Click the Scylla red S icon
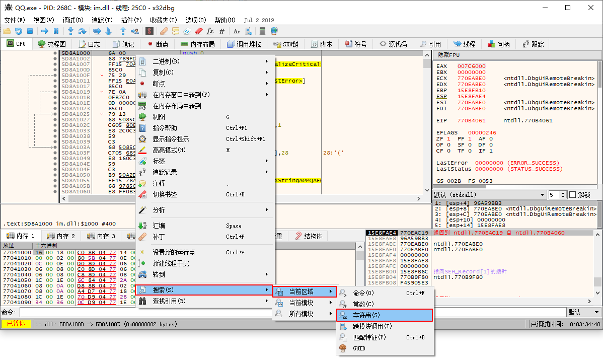 [x=149, y=31]
